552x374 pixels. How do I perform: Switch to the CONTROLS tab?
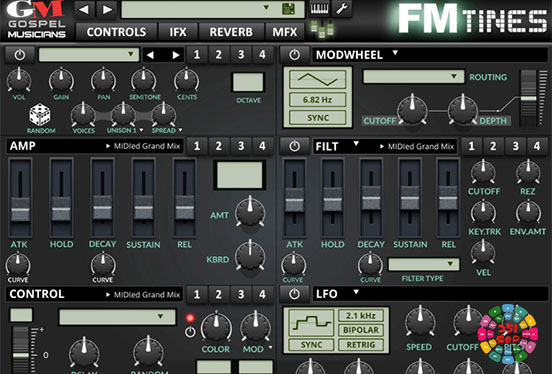(x=116, y=32)
